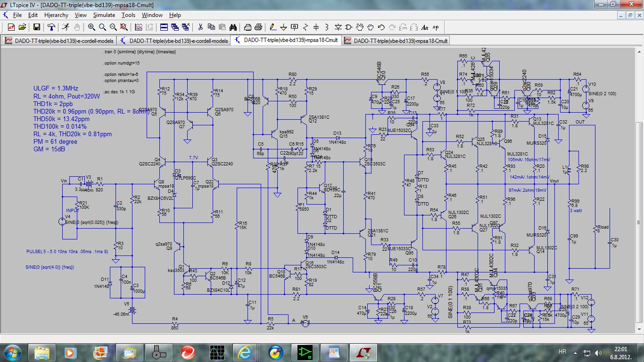Select the active mpsa18-Cmult schematic tab
The width and height of the screenshot is (644, 362).
tap(286, 41)
